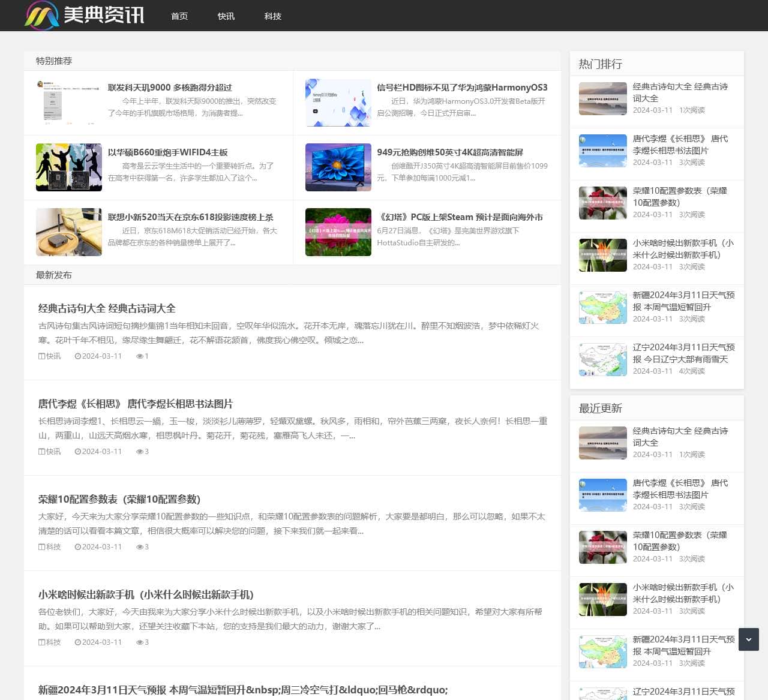Click the category icon beside 快讯 under 经典古诗句大全
The width and height of the screenshot is (768, 700).
pyautogui.click(x=40, y=356)
